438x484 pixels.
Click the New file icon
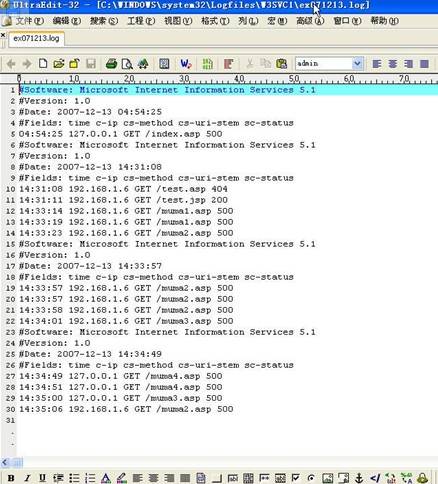(x=43, y=63)
